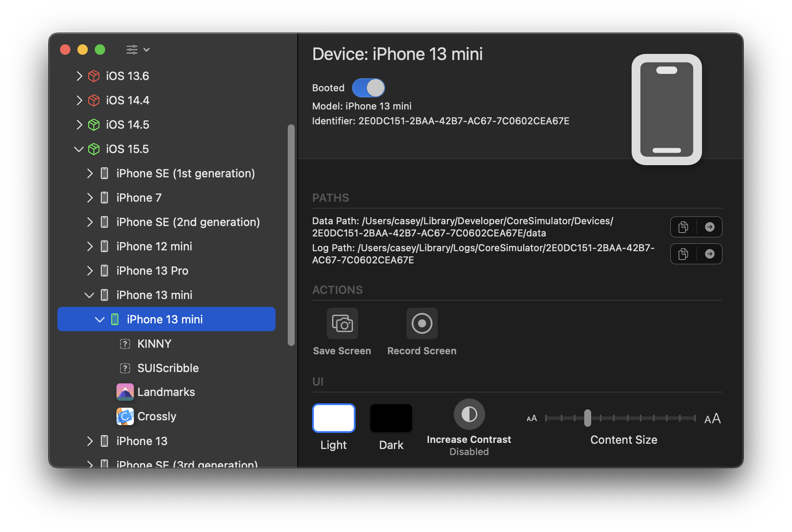Image resolution: width=792 pixels, height=532 pixels.
Task: Click the large AA text size icon
Action: coord(712,419)
